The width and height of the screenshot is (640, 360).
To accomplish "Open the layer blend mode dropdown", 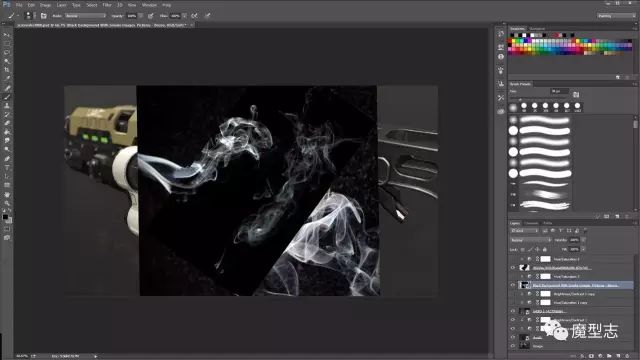I will click(x=531, y=240).
